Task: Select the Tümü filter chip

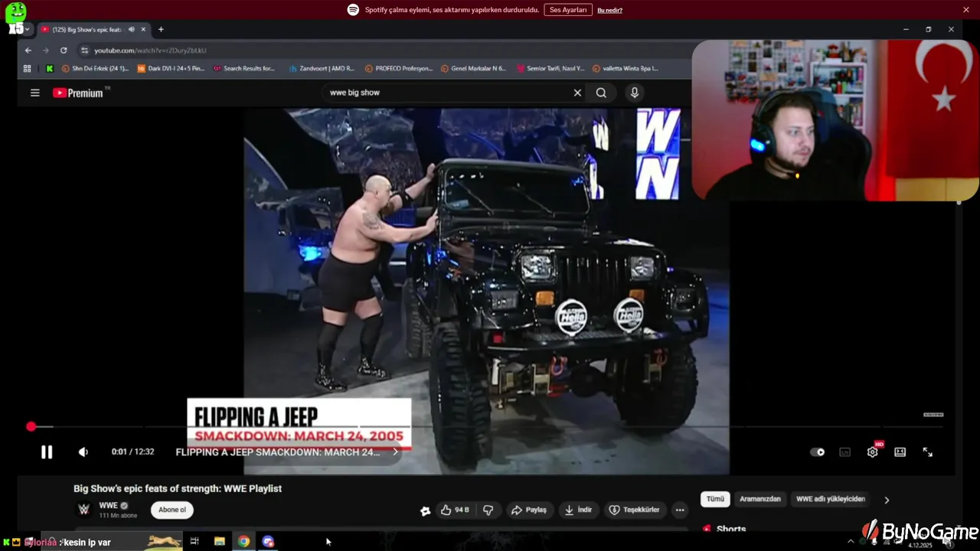Action: click(x=715, y=499)
